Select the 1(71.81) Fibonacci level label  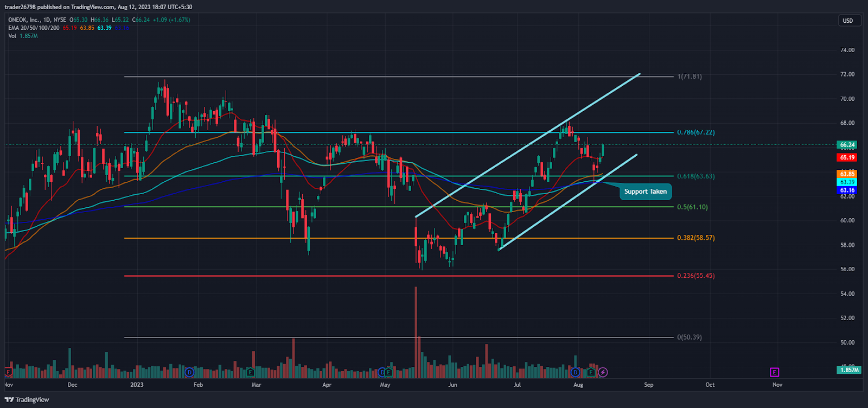click(690, 76)
